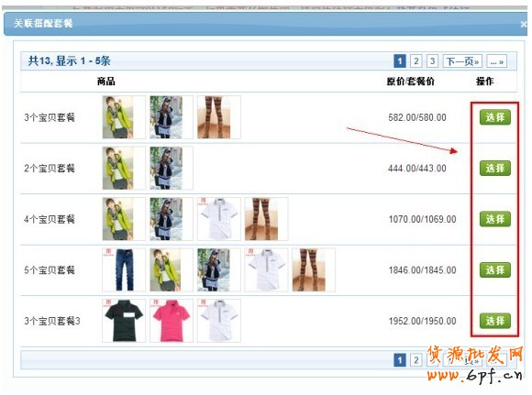The height and width of the screenshot is (395, 532).
Task: Click page 1 in bottom pagination
Action: click(x=400, y=360)
